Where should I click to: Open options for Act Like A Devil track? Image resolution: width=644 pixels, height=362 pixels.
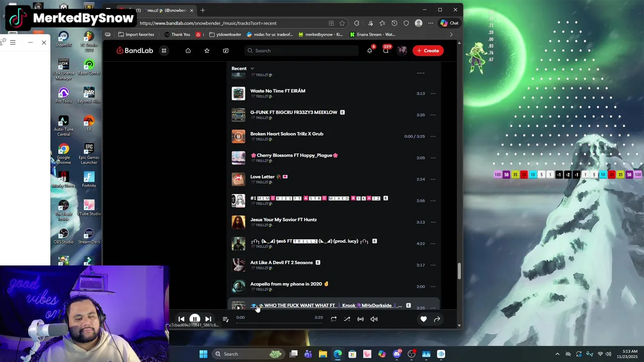click(433, 265)
